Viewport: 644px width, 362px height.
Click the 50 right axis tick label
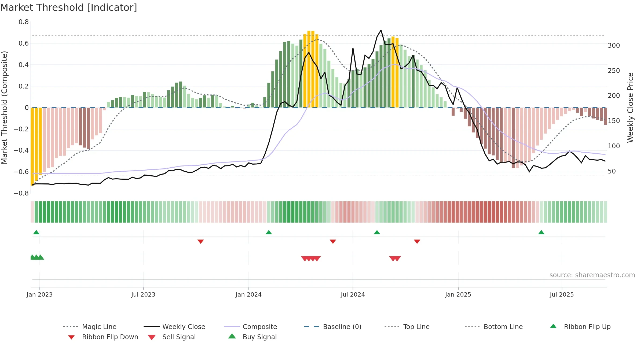(612, 171)
